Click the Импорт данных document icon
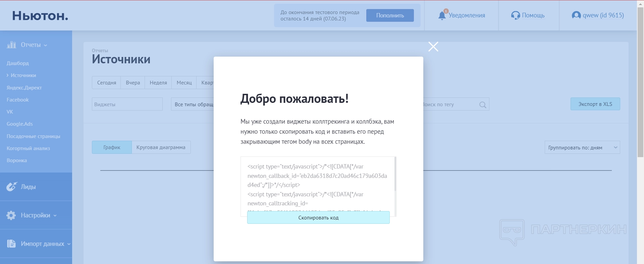The height and width of the screenshot is (264, 644). pos(11,244)
